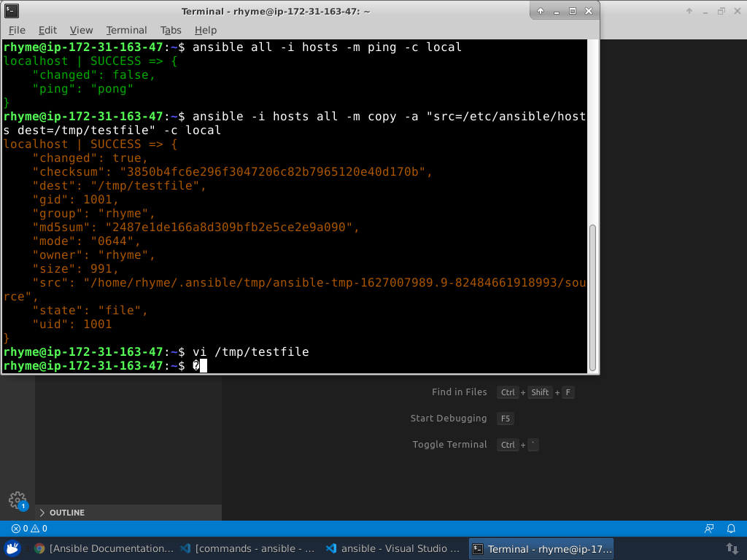Click the network arrows tray icon
747x560 pixels.
click(732, 548)
